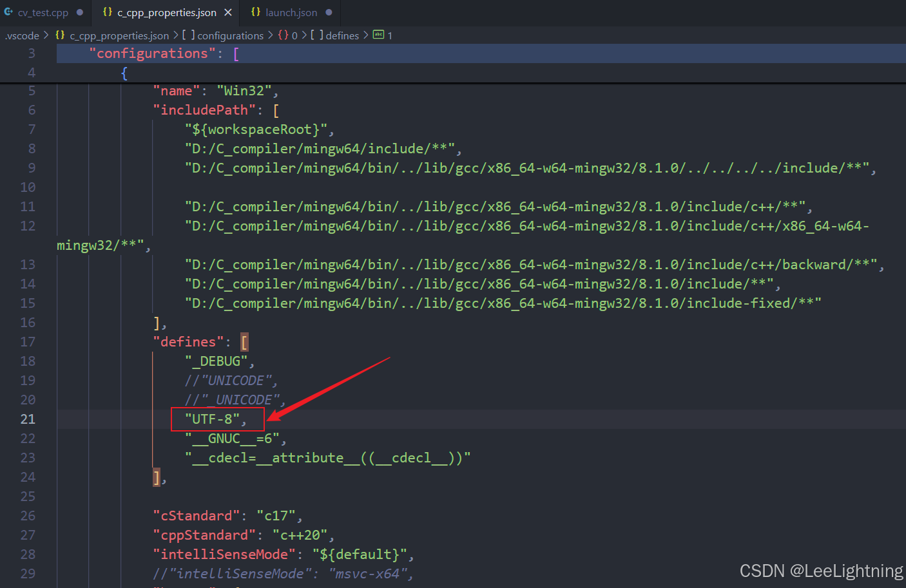Click line number 21 in the gutter
The height and width of the screenshot is (588, 906).
click(x=28, y=419)
